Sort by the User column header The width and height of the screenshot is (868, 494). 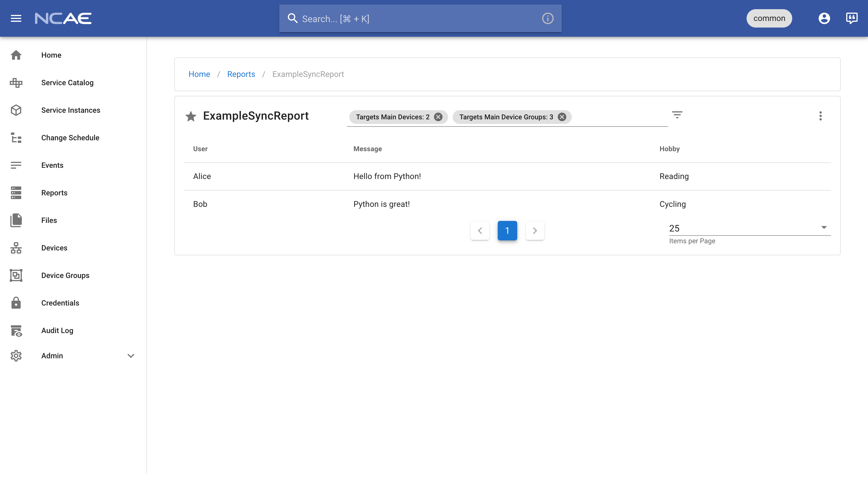[x=200, y=149]
